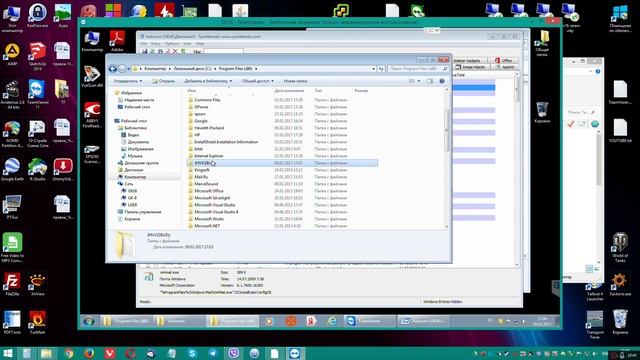Open the Entry menu in Autoruns

pyautogui.click(x=156, y=44)
